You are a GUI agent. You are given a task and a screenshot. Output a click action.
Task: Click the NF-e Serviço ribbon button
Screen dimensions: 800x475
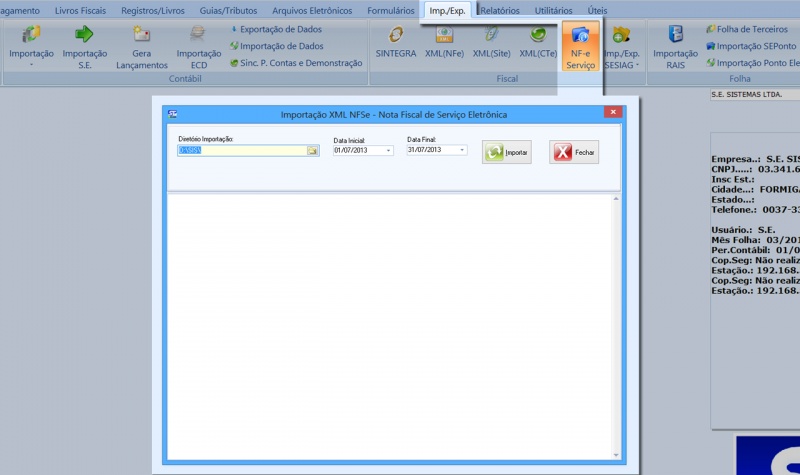coord(580,47)
